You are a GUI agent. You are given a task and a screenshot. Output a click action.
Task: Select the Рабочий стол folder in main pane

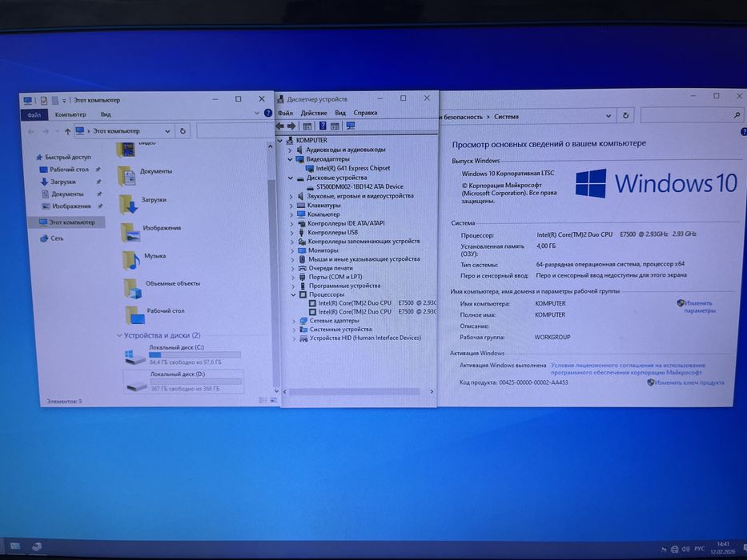tap(155, 315)
